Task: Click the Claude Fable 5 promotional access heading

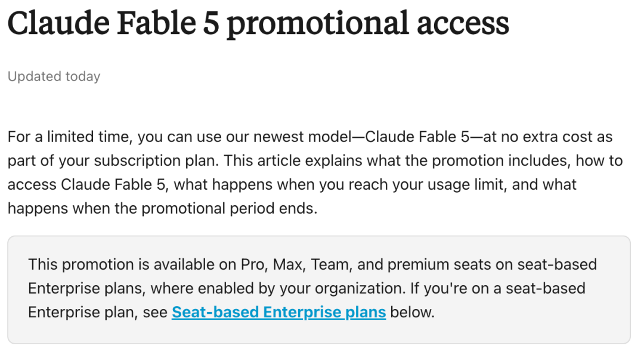Action: 258,24
